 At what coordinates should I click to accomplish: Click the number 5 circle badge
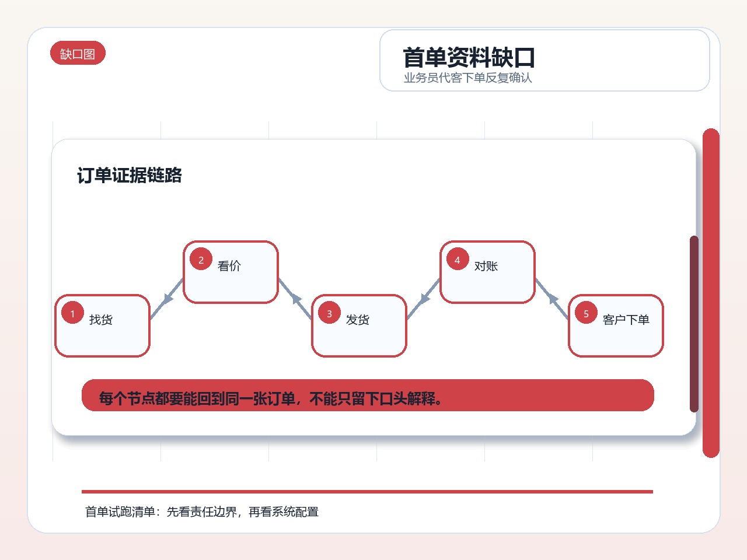(x=586, y=313)
